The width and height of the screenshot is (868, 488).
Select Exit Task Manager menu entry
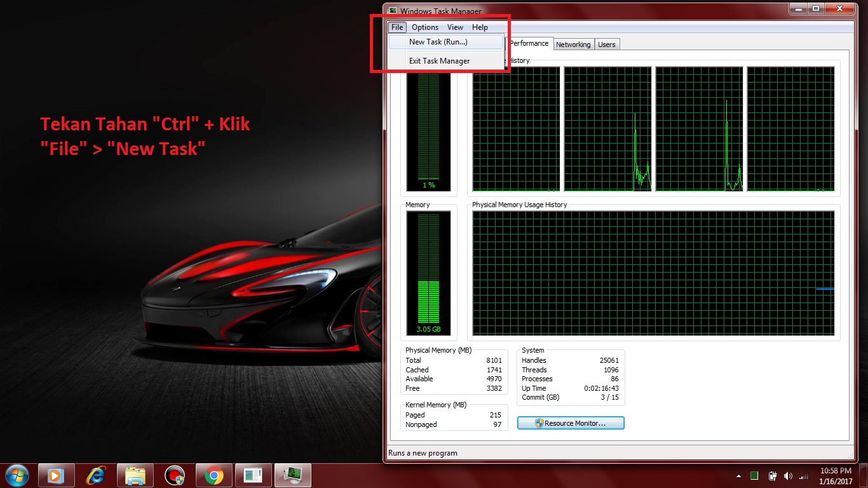coord(446,61)
